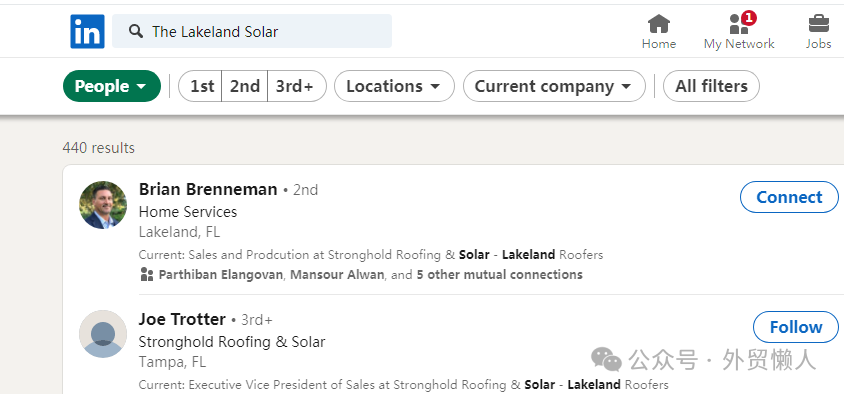Toggle the 2nd connections filter
Image resolution: width=844 pixels, height=394 pixels.
click(245, 86)
